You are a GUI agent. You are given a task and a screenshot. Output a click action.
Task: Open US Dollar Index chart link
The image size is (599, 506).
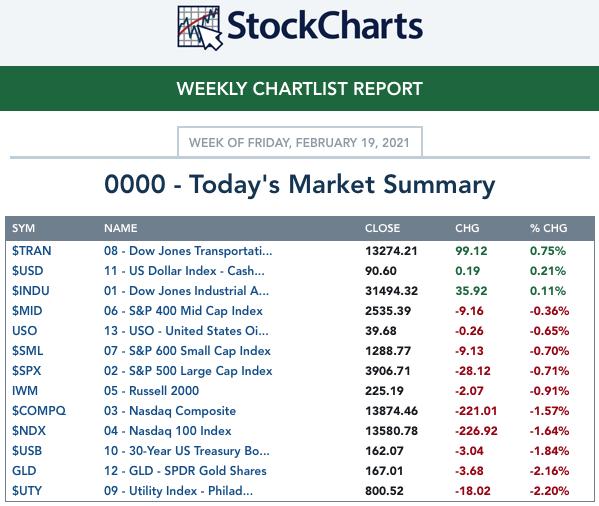184,271
